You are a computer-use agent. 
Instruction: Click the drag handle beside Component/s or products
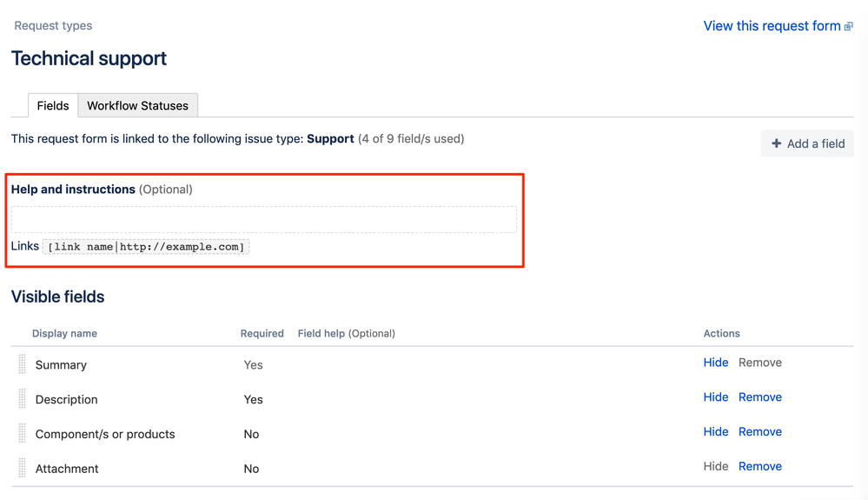tap(22, 433)
